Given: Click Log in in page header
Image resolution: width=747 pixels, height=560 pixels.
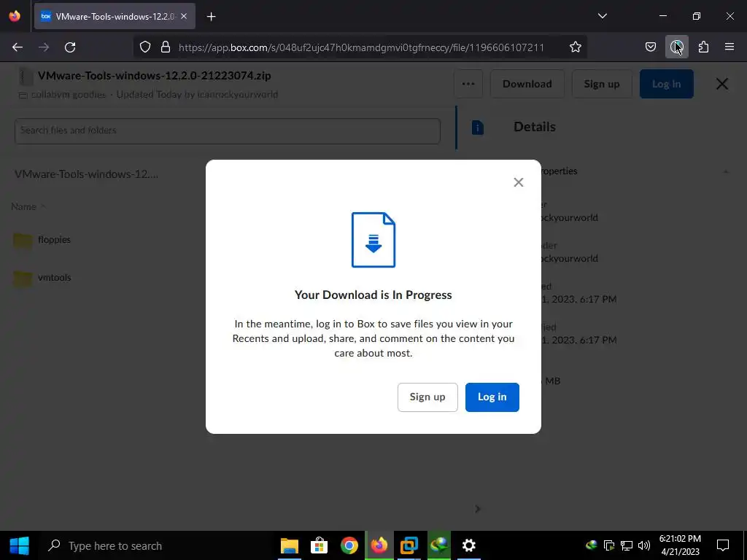Looking at the screenshot, I should pyautogui.click(x=666, y=84).
